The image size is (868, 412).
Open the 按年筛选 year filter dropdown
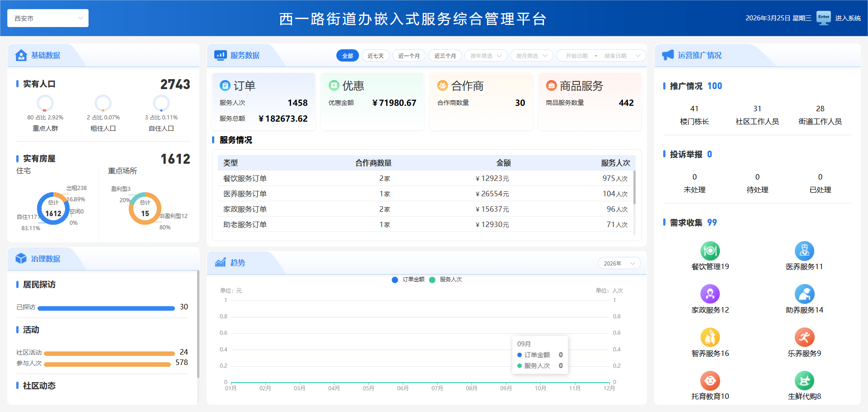pyautogui.click(x=486, y=55)
